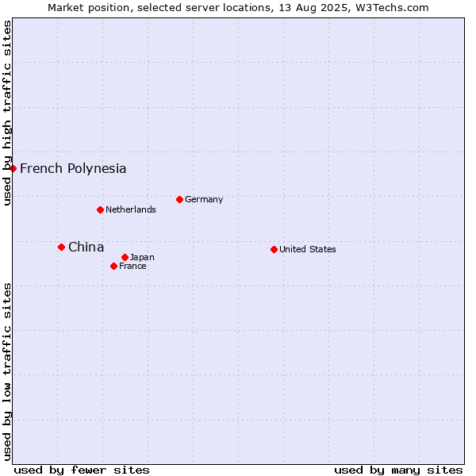
Task: Click the 'Japan' label text
Action: tap(142, 257)
